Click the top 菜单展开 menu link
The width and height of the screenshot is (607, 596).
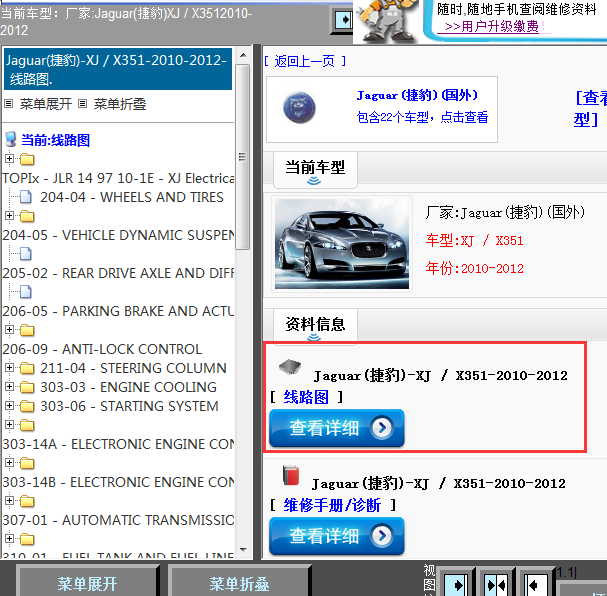click(46, 104)
